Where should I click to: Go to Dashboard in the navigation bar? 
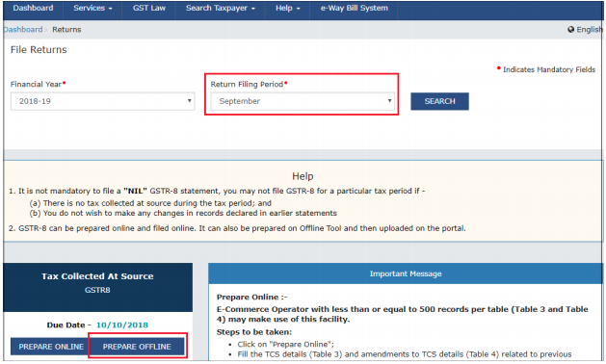click(x=33, y=8)
